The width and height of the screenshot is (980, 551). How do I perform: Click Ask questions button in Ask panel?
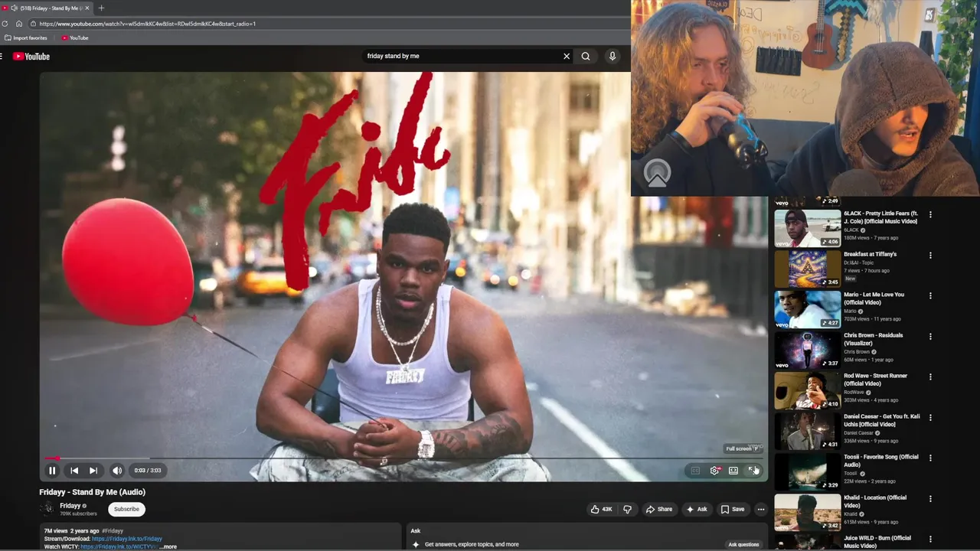coord(743,544)
